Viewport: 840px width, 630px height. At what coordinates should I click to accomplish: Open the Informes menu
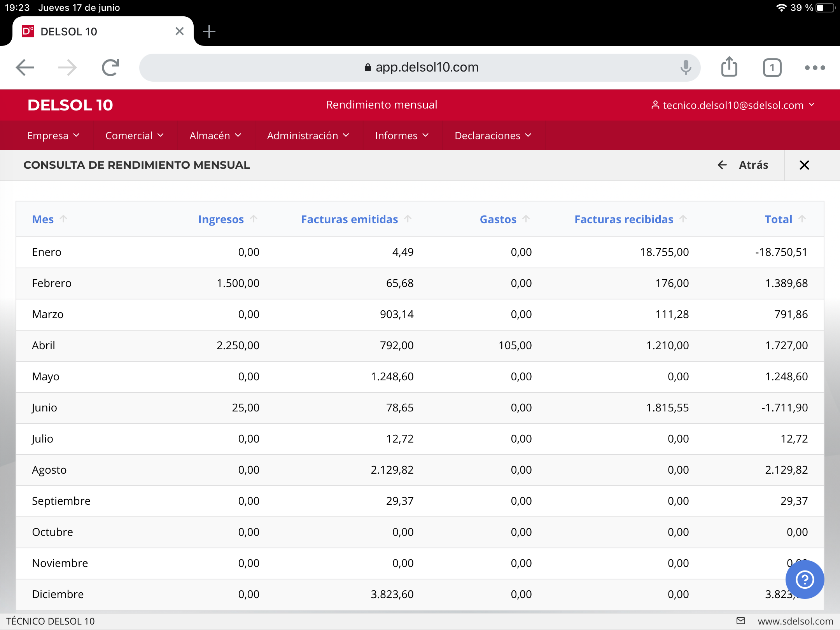click(402, 136)
